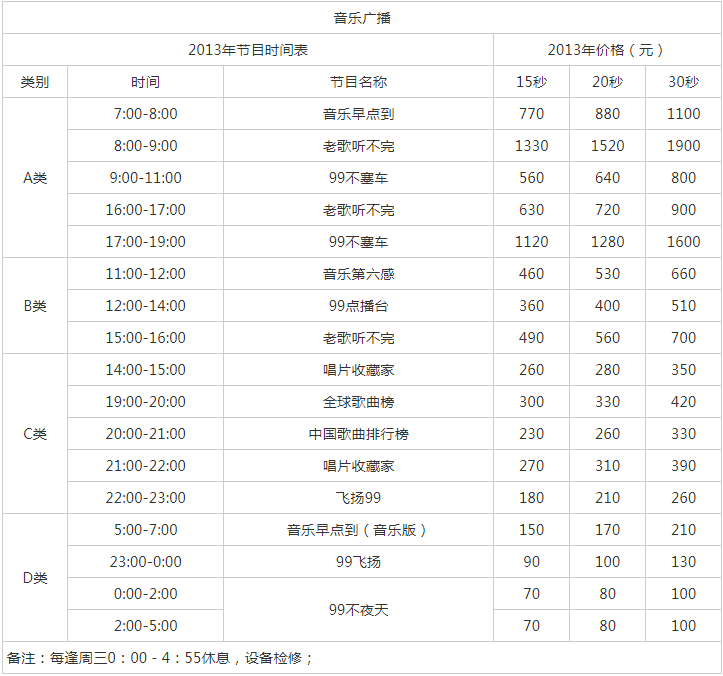Click the 1600 price cell
Image resolution: width=723 pixels, height=676 pixels.
pyautogui.click(x=683, y=242)
